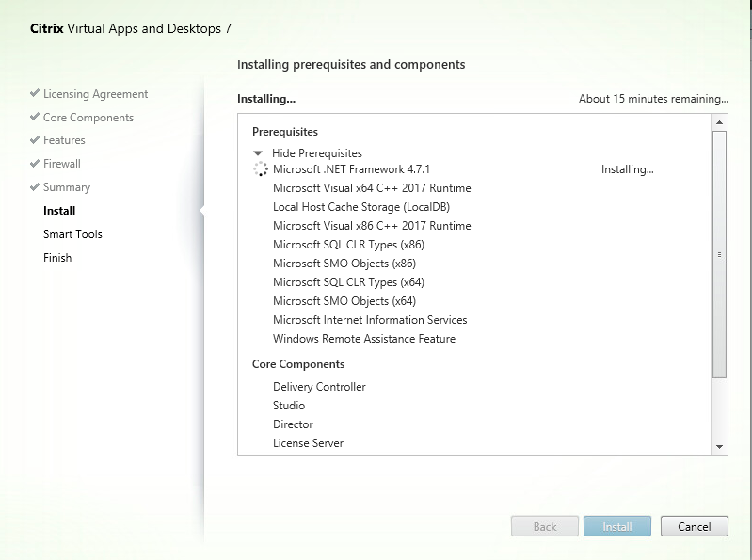
Task: Select the Finish step in sidebar
Action: click(57, 258)
